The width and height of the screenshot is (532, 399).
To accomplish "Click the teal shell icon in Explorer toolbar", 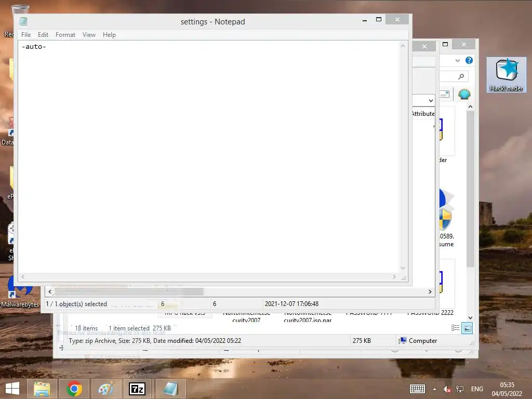I will pos(464,94).
